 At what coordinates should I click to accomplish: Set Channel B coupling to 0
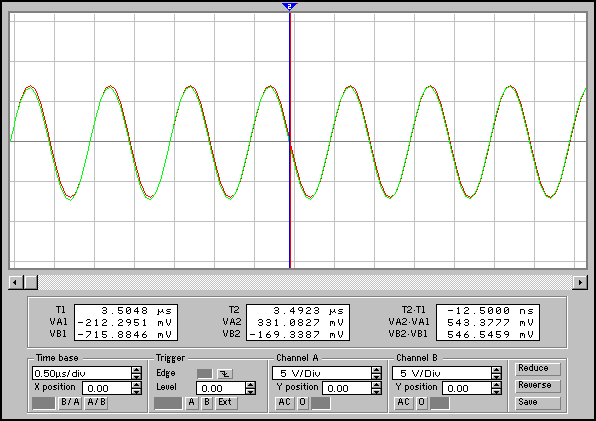[x=422, y=402]
